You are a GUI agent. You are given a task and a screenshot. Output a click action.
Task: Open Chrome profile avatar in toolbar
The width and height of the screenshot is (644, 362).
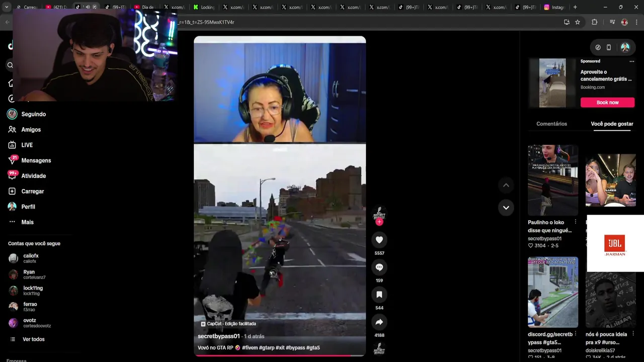point(624,22)
